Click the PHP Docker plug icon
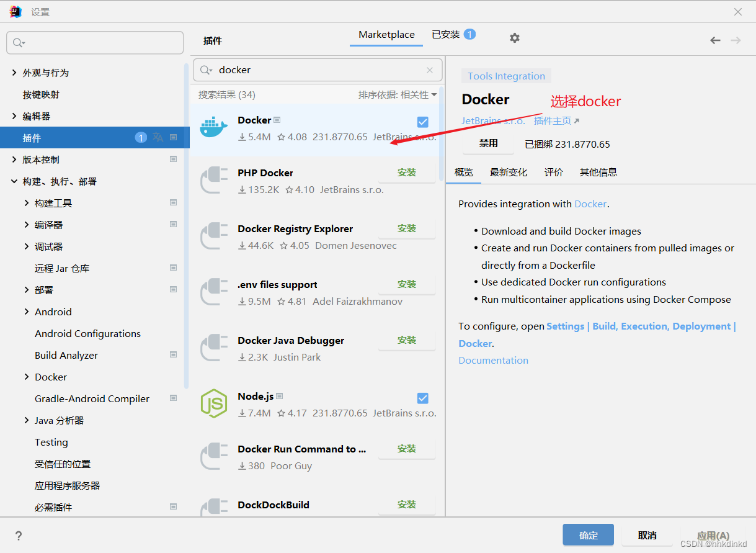756x553 pixels. coord(214,181)
